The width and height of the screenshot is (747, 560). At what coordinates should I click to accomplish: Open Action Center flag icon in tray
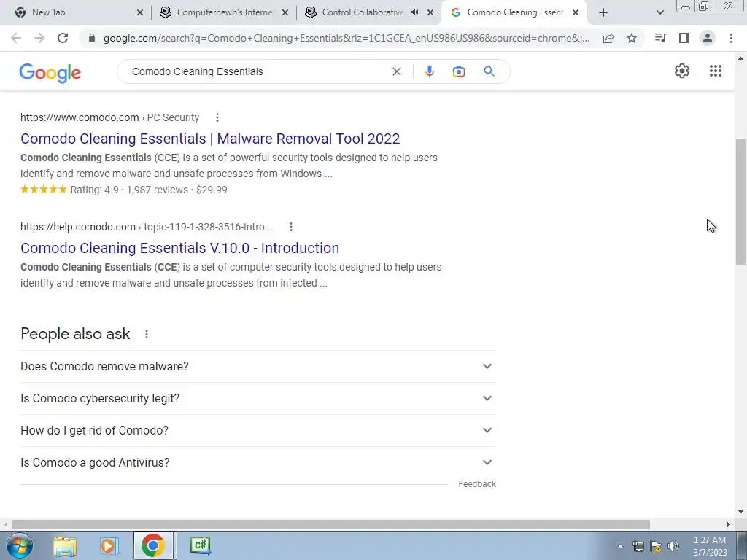coord(656,546)
